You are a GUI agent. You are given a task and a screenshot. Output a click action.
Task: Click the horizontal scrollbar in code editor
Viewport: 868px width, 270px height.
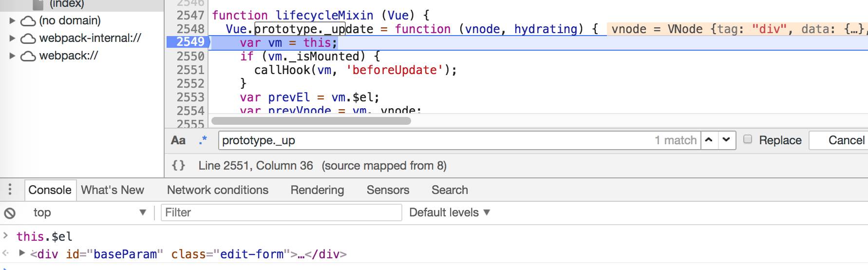311,120
